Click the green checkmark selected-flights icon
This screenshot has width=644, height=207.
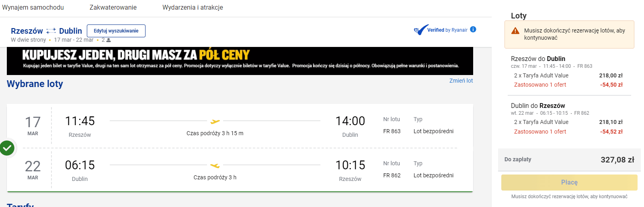pos(7,148)
